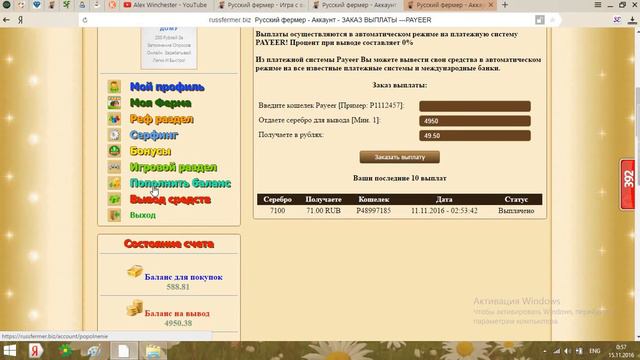Click wallet cell P48997185
The image size is (640, 360).
[x=373, y=211]
